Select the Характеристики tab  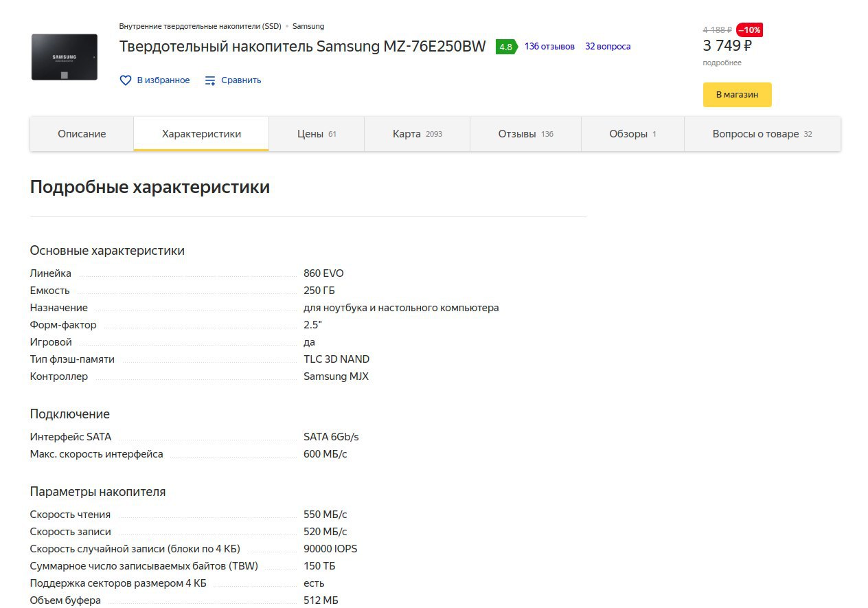(x=201, y=134)
